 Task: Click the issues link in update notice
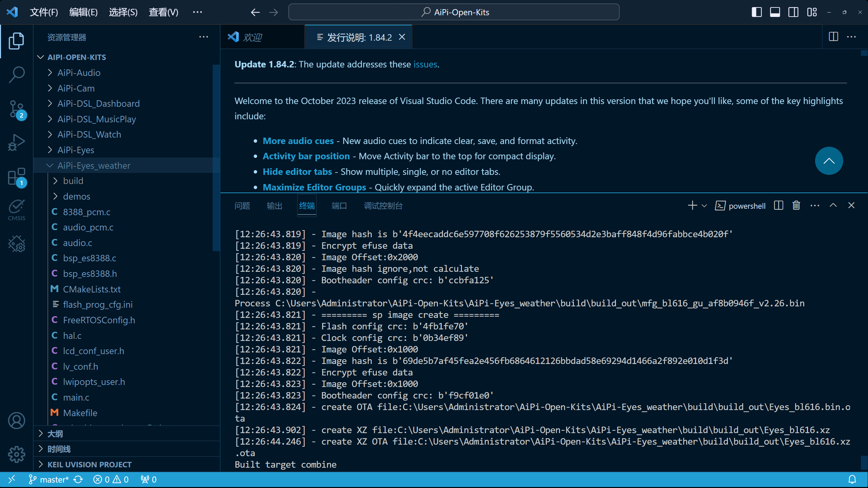click(425, 64)
